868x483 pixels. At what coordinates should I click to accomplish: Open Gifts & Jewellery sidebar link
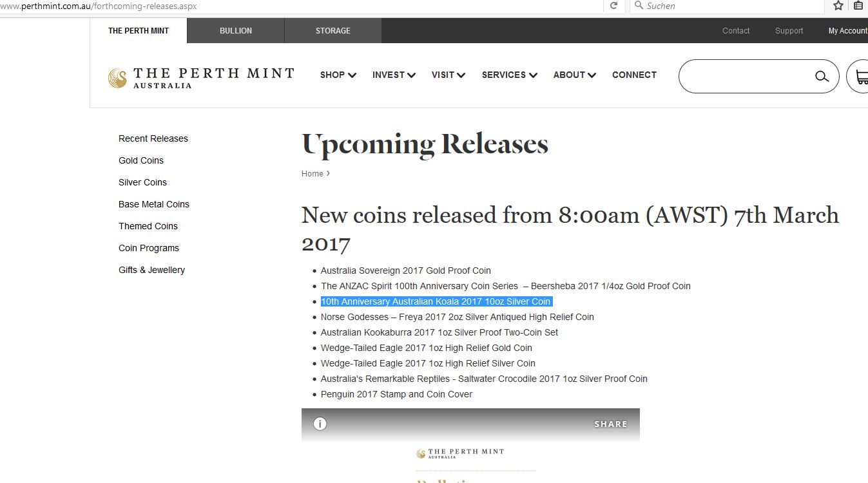pos(151,270)
